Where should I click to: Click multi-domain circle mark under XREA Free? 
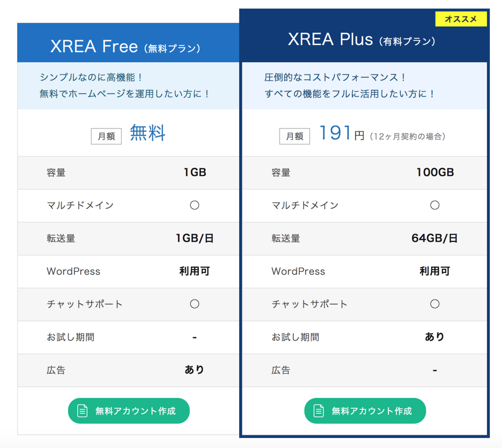[x=195, y=205]
